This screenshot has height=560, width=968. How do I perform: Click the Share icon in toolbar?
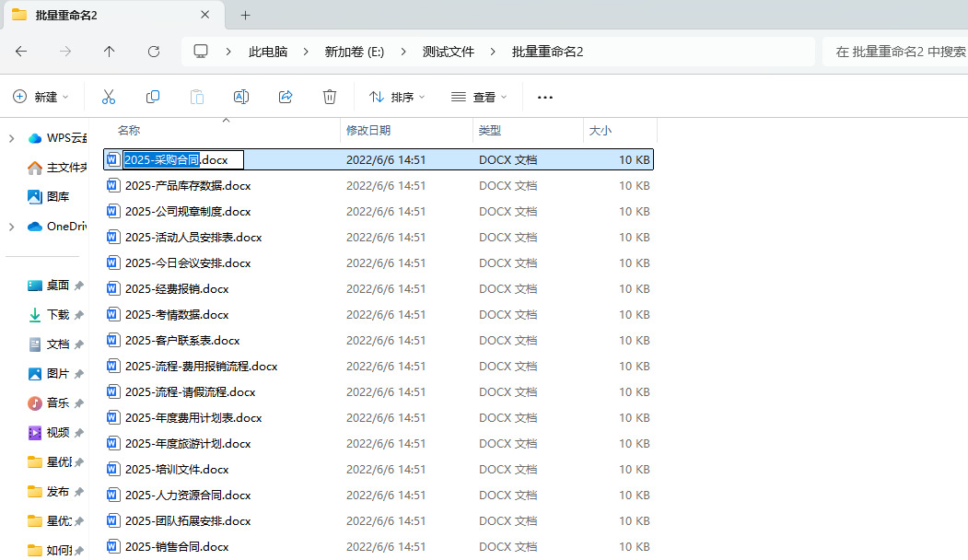pos(286,97)
